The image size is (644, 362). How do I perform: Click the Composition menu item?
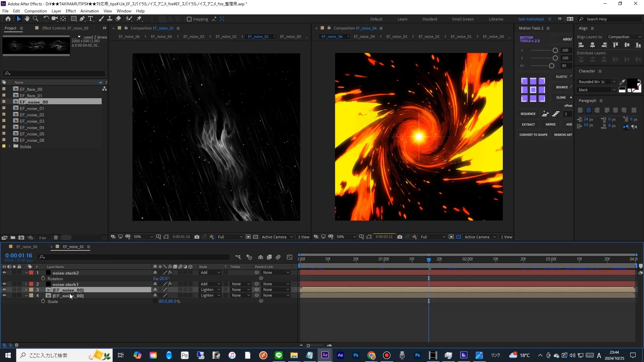(35, 11)
